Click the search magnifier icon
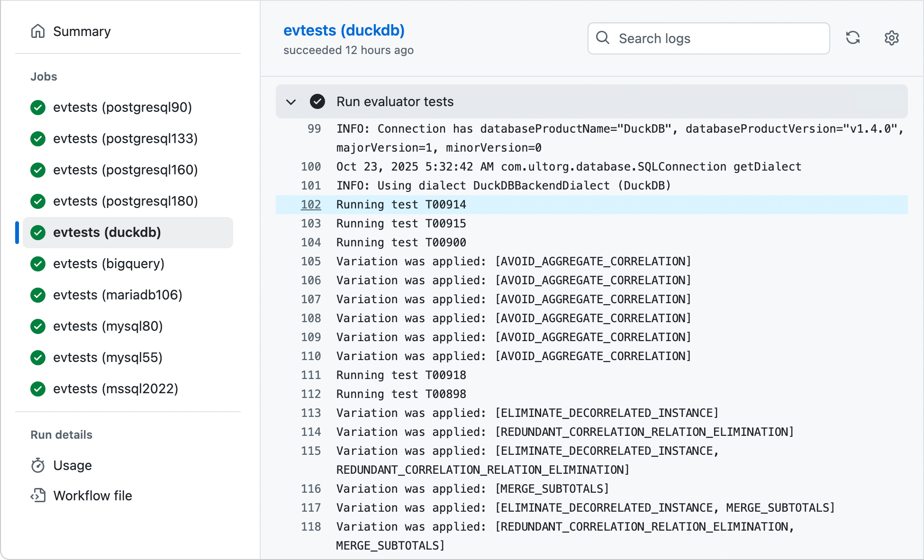 [603, 38]
